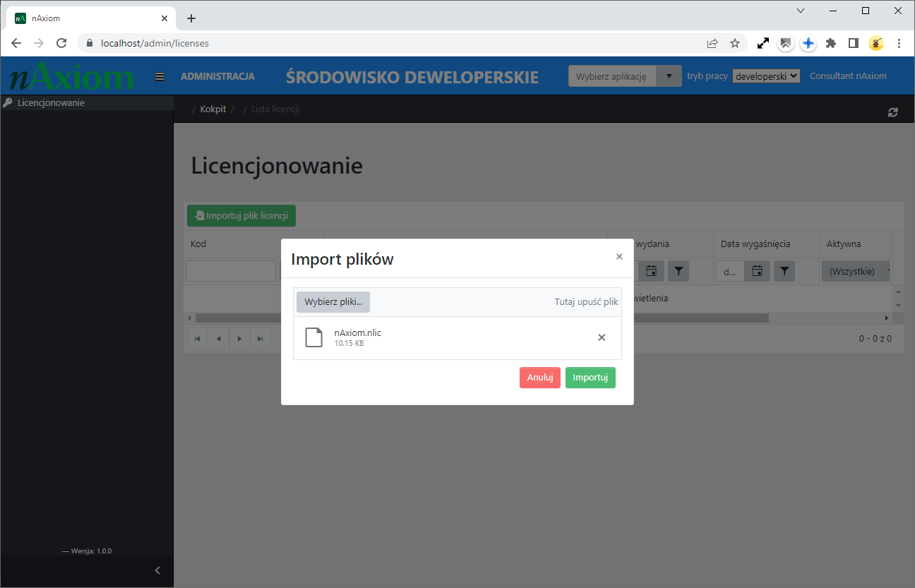Go to Kokpit via the breadcrumb
The image size is (915, 588).
click(x=213, y=109)
